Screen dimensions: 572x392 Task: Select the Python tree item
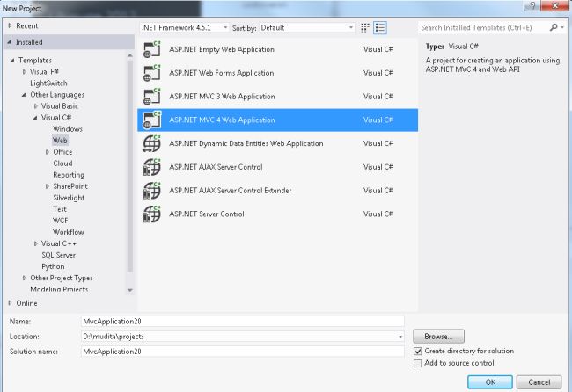[x=53, y=266]
